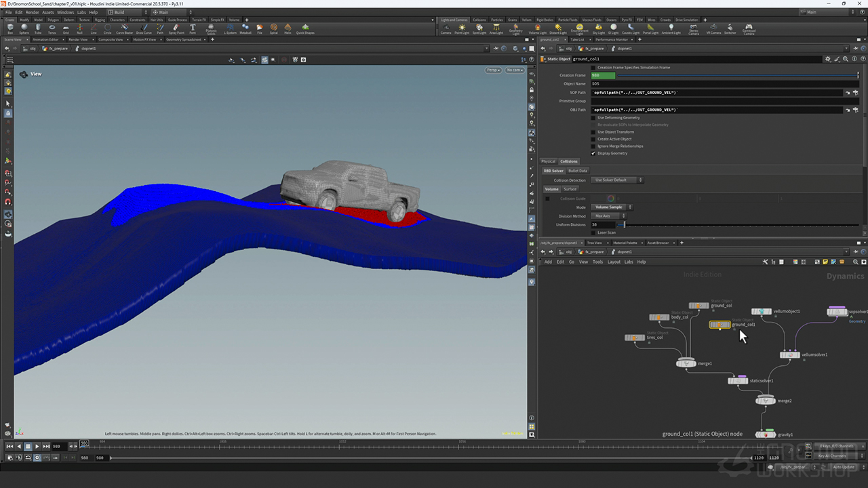Image resolution: width=868 pixels, height=488 pixels.
Task: Switch to the Physical tab
Action: point(548,161)
